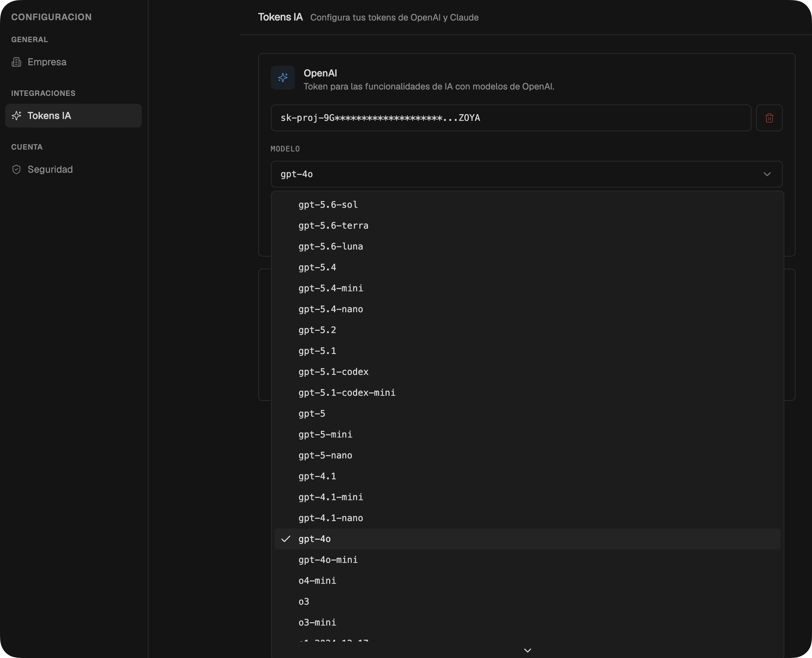
Task: Click the CUENTA section label
Action: point(27,147)
